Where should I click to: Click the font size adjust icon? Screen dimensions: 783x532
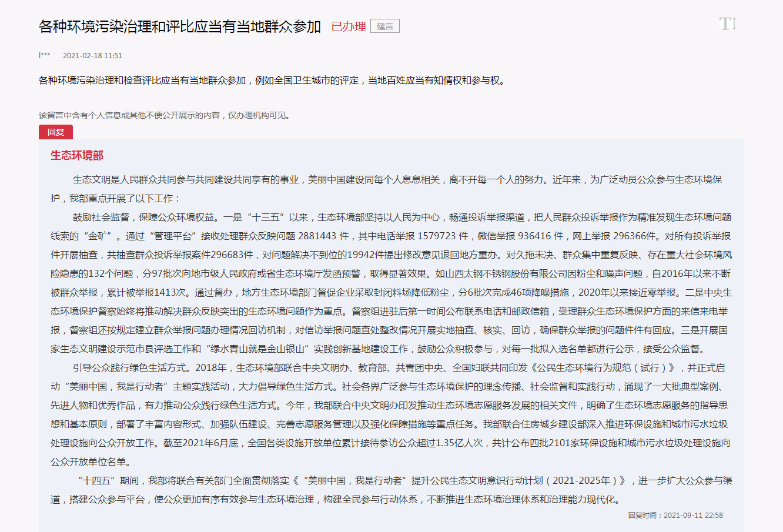(728, 24)
